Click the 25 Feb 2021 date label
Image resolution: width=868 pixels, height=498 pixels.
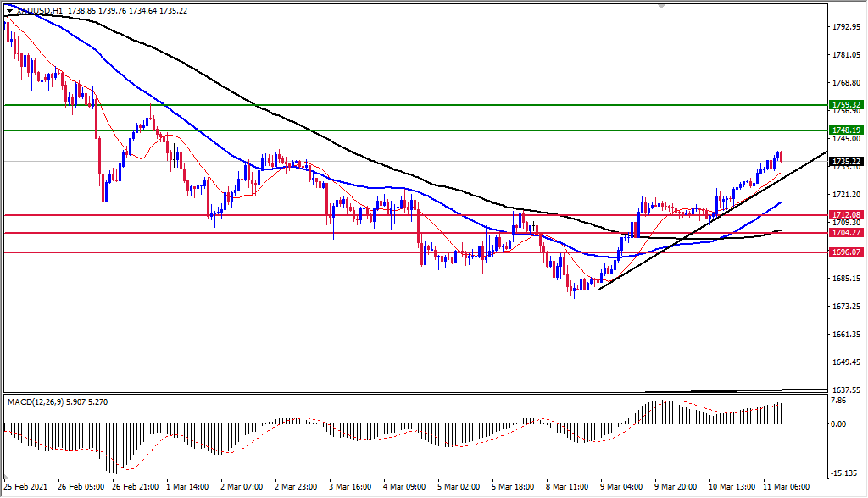25,487
